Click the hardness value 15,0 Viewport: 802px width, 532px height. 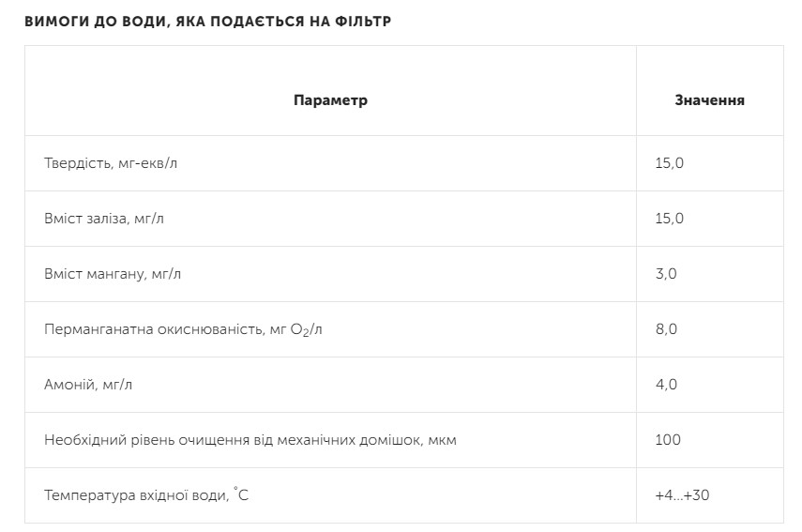pos(670,163)
